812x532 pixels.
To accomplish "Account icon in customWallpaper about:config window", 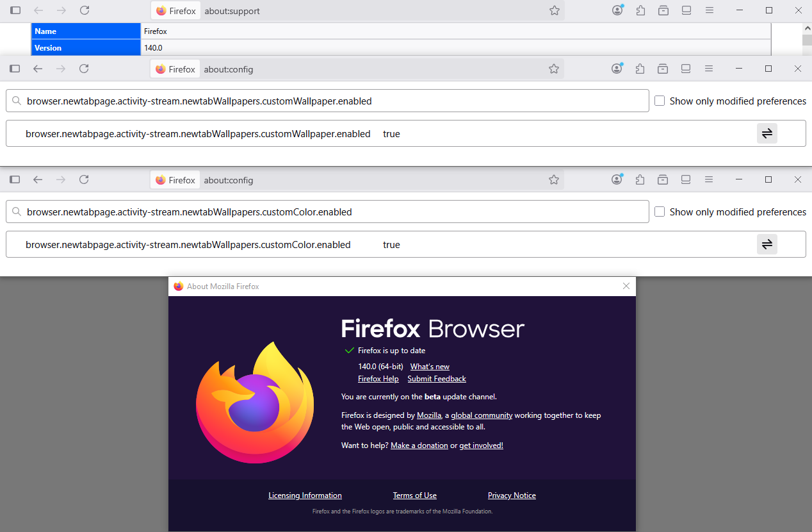I will [x=617, y=69].
